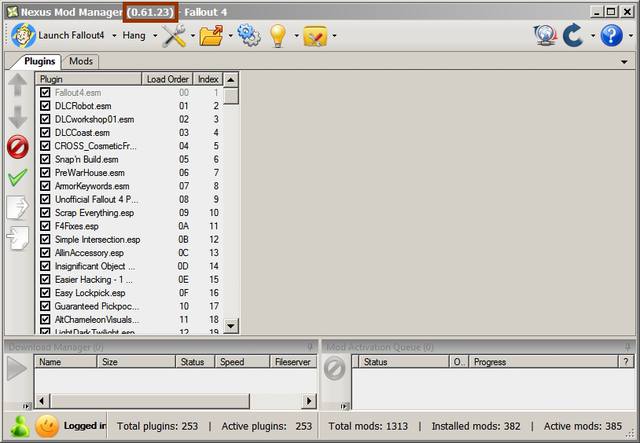The image size is (640, 443).
Task: Click the download list horizontal scrollbar thumb
Action: point(149,401)
